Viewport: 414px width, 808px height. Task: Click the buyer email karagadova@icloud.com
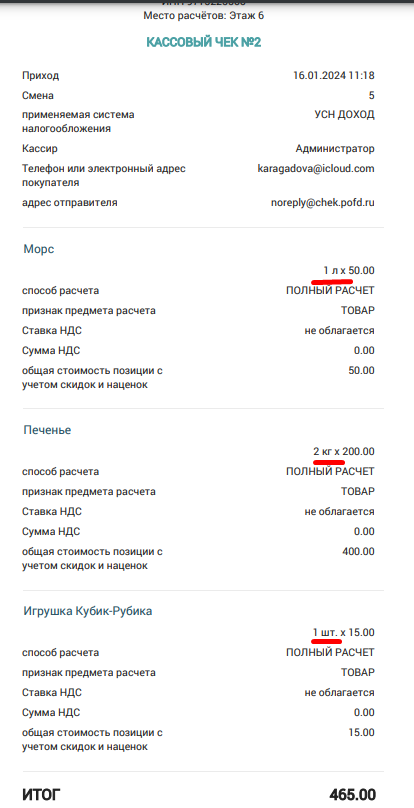pos(316,169)
